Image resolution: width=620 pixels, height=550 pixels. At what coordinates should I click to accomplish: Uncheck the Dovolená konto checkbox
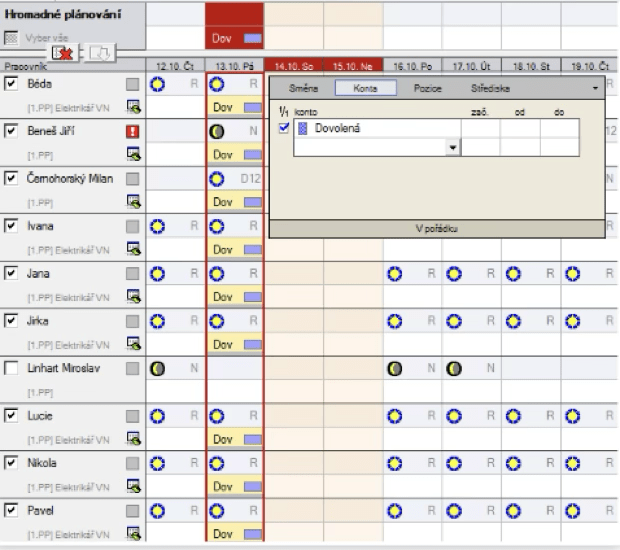284,128
